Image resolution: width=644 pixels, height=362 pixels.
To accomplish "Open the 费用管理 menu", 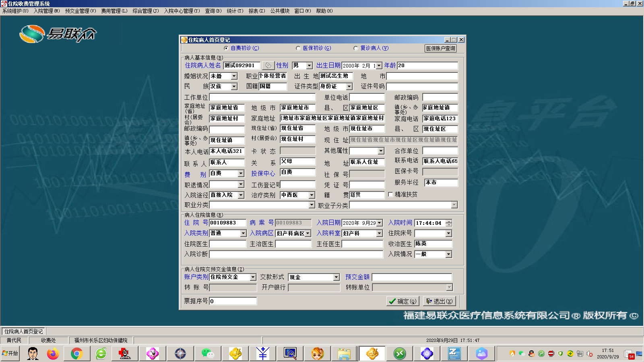I will 114,11.
